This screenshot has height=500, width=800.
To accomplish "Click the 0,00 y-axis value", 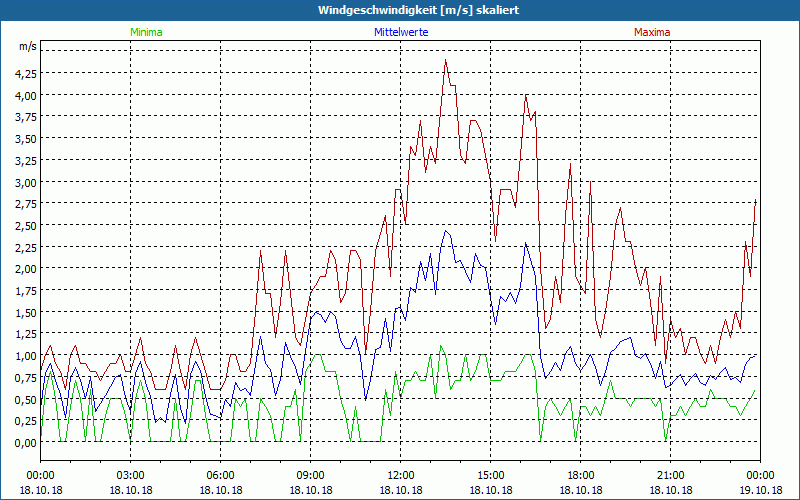I will tap(26, 442).
